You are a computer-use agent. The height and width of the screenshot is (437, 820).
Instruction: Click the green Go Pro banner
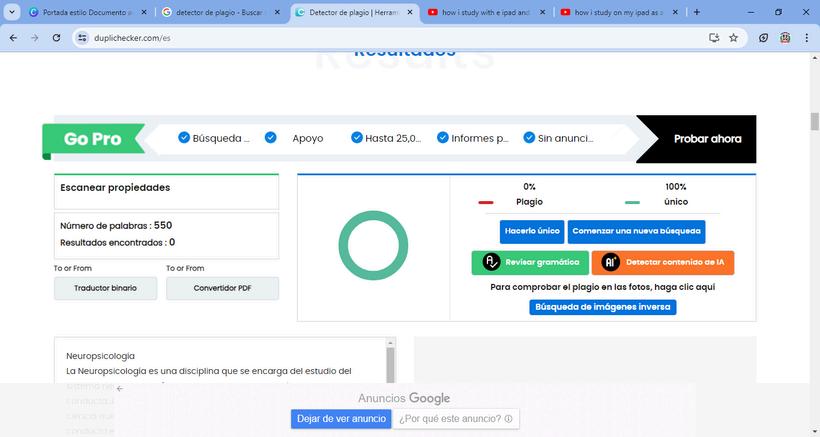(x=93, y=139)
